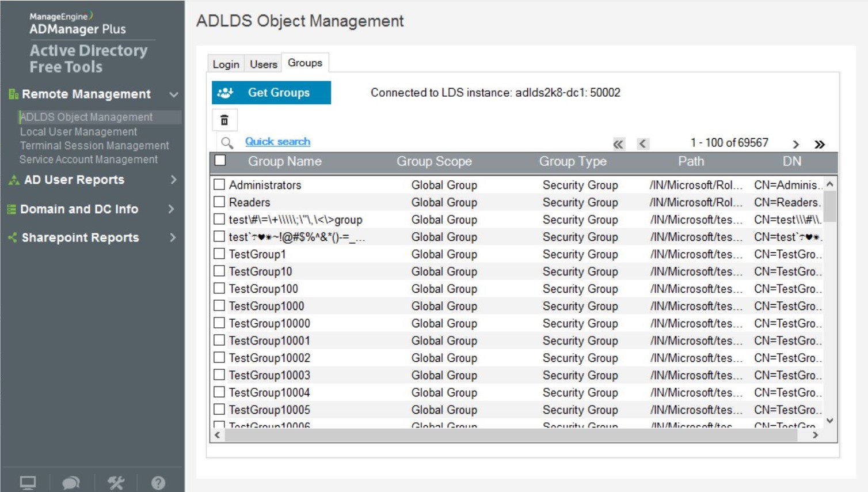Screen dimensions: 868x492
Task: Switch to the Users tab
Action: (262, 63)
